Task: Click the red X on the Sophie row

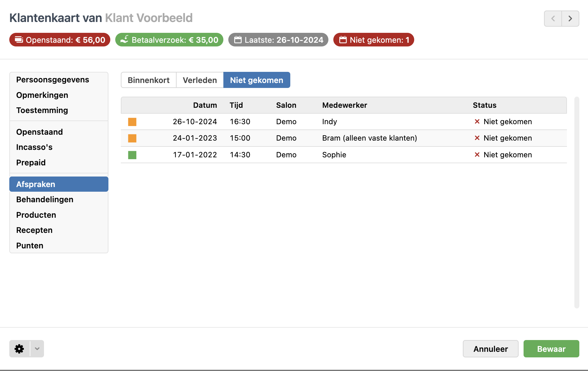Action: point(477,155)
